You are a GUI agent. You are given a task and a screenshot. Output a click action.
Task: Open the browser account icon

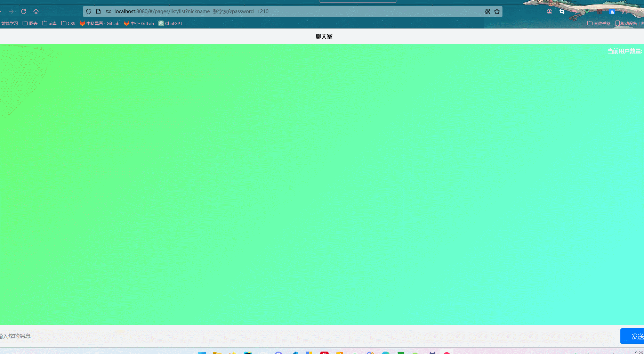(549, 11)
